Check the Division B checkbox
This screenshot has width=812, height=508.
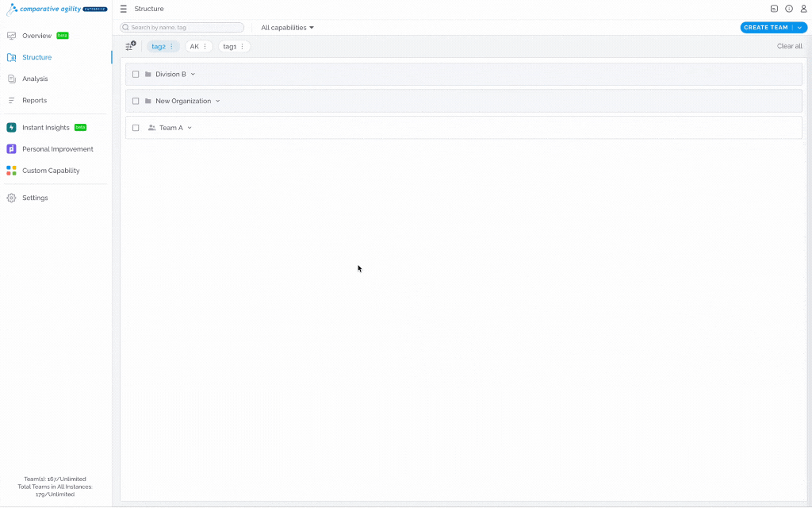[136, 74]
